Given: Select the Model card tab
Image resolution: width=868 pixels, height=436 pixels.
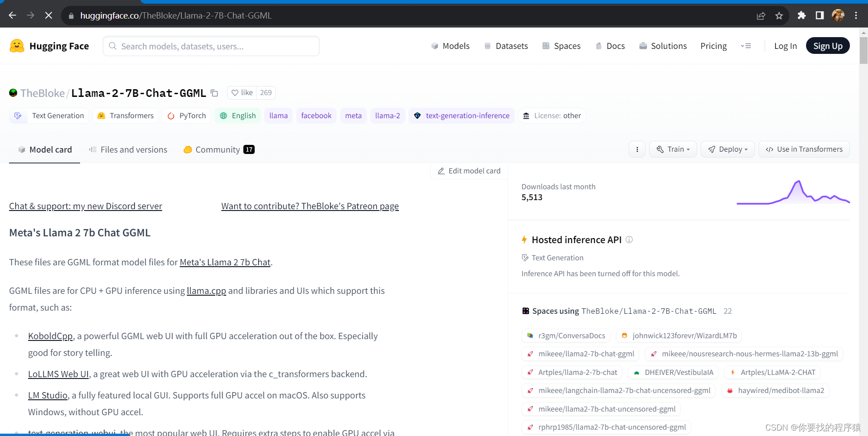Looking at the screenshot, I should (45, 150).
